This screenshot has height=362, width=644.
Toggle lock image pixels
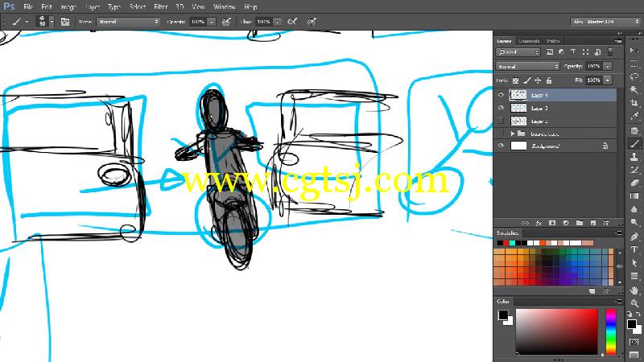[x=527, y=80]
